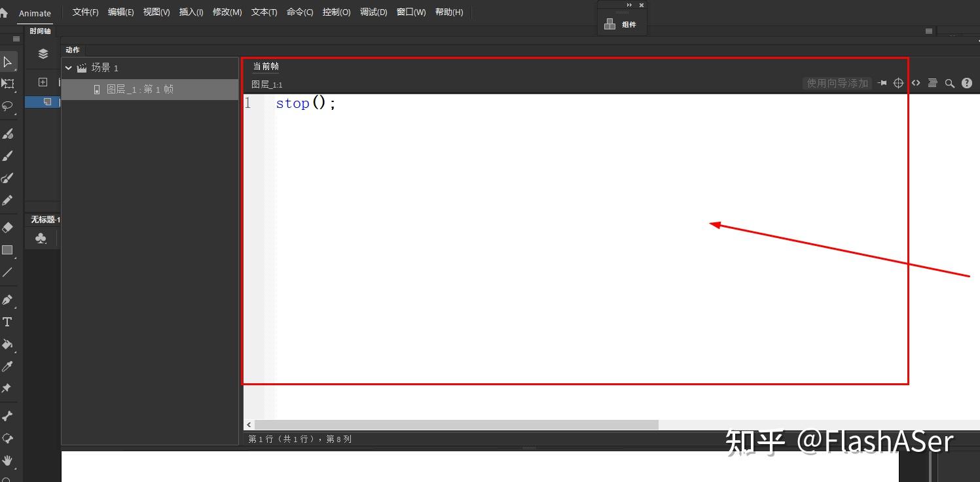
Task: Open the 插入(I) menu
Action: pyautogui.click(x=191, y=12)
